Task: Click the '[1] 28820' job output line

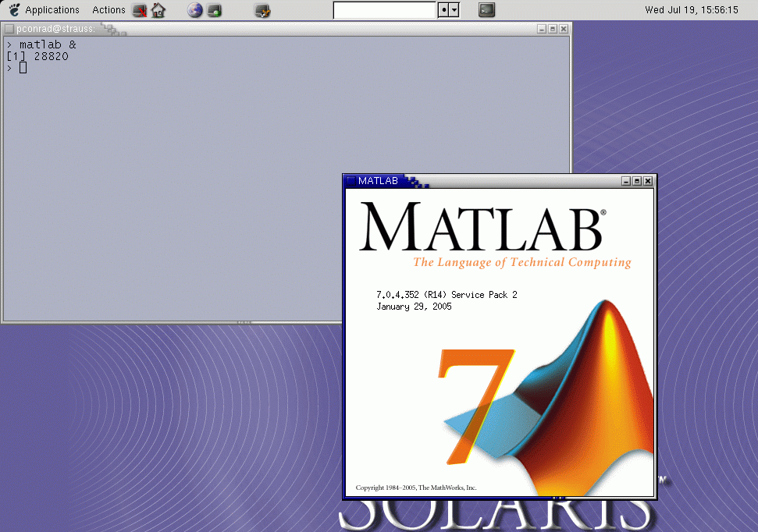Action: click(x=37, y=56)
